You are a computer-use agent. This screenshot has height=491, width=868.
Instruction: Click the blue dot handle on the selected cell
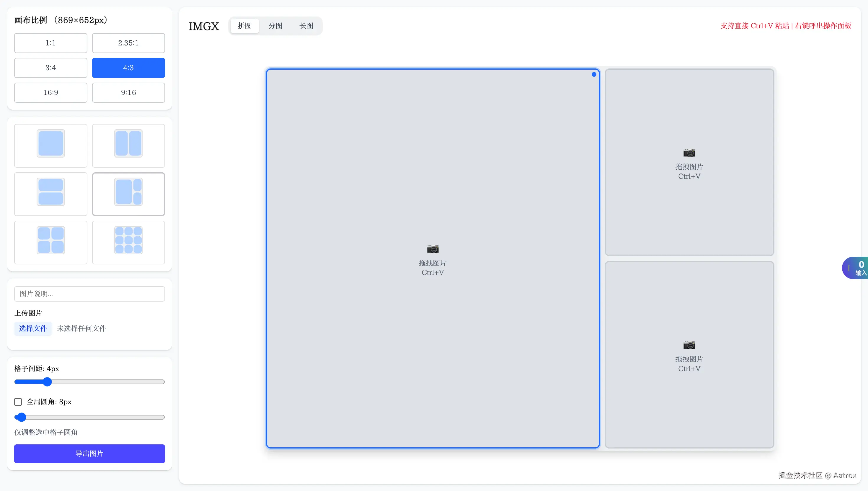594,74
